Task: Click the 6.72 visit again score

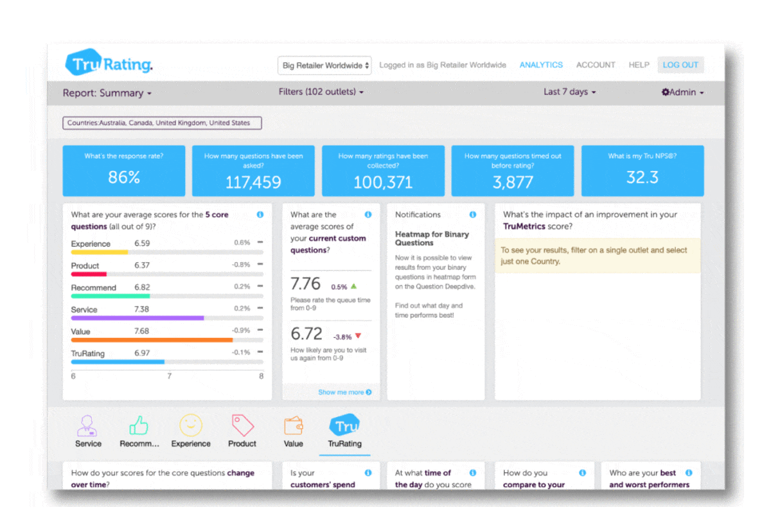Action: coord(306,333)
